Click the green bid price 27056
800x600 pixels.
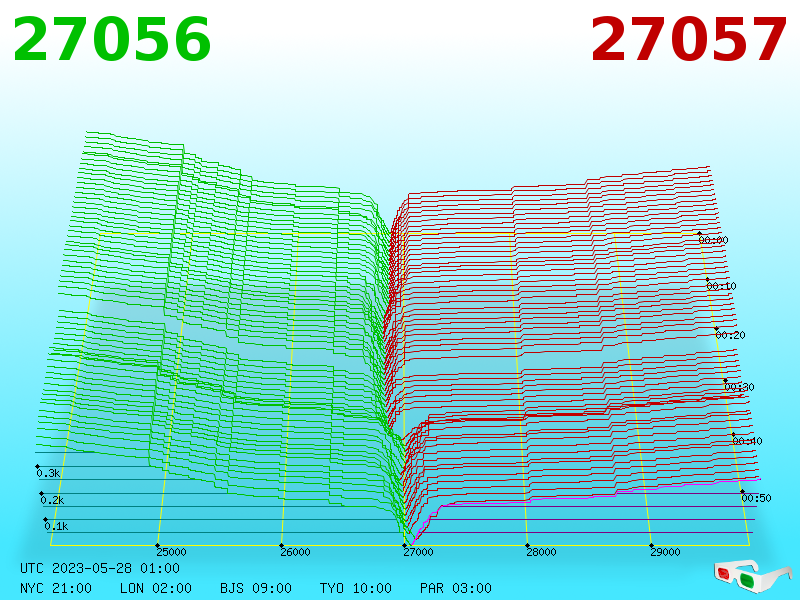click(x=112, y=40)
